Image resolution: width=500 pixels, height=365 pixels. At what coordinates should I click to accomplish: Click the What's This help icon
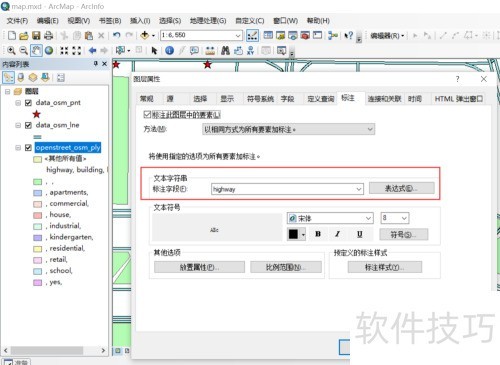348,35
